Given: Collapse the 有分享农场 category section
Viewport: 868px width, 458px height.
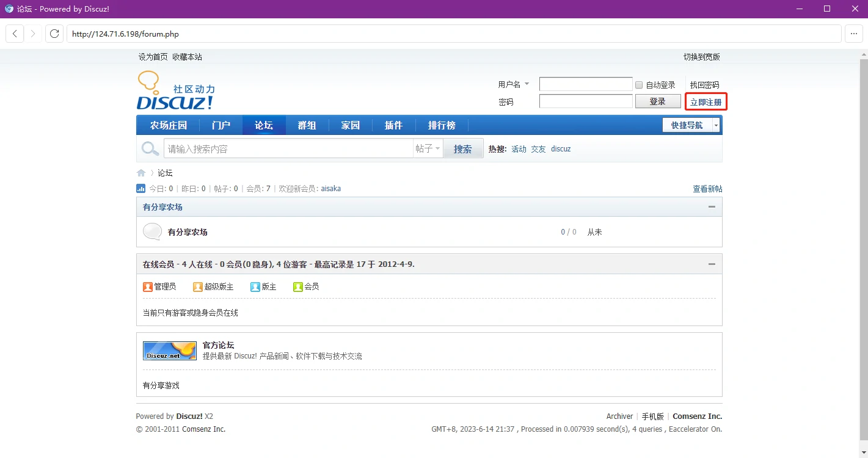Looking at the screenshot, I should pyautogui.click(x=711, y=207).
